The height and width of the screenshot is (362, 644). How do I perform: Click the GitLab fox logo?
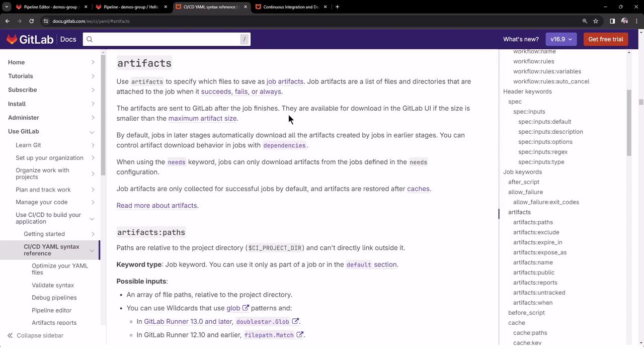(12, 39)
